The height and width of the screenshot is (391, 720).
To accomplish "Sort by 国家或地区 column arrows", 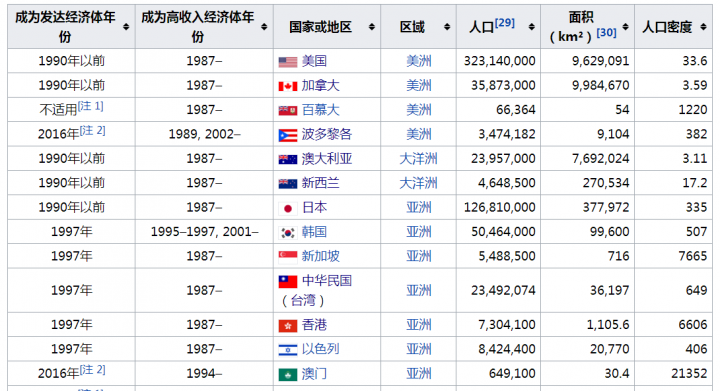I will click(371, 27).
